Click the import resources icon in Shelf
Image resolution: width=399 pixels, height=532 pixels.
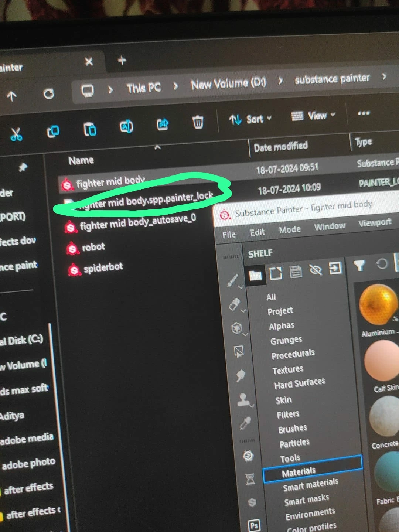[335, 268]
